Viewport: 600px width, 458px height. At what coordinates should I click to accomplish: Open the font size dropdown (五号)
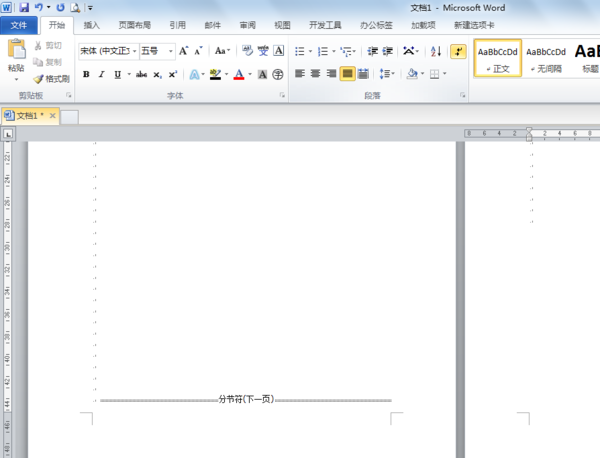click(x=155, y=51)
